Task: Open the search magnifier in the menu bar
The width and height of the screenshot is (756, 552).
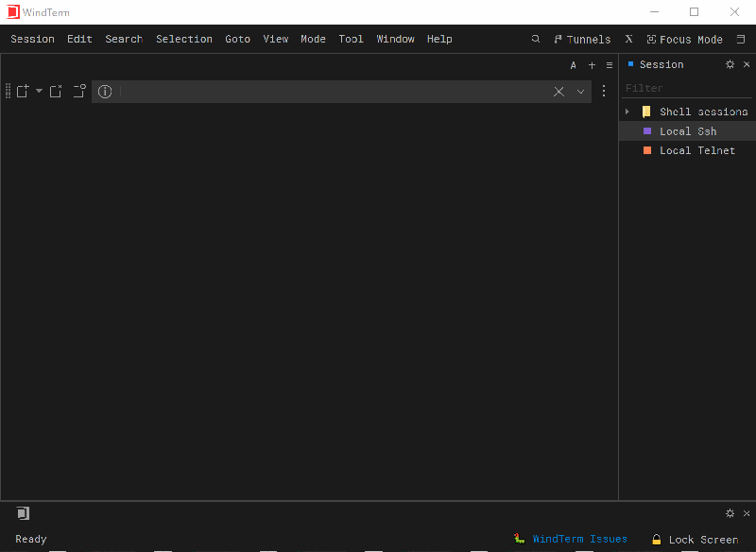Action: click(x=536, y=39)
